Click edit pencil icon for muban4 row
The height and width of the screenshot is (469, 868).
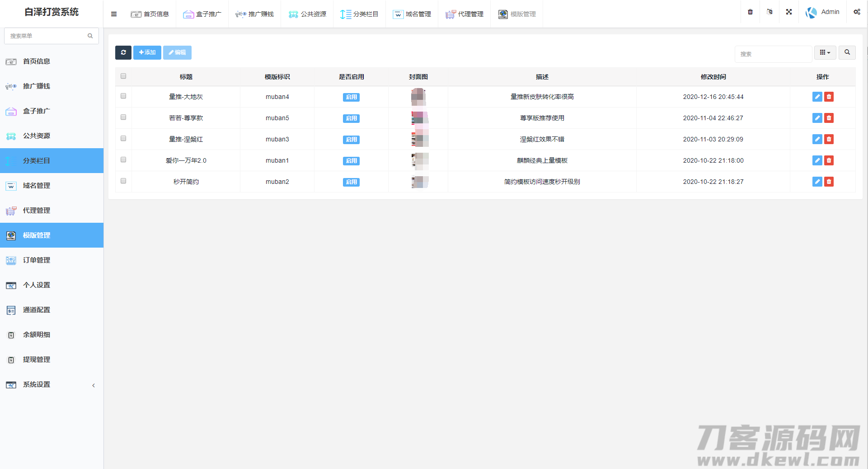coord(817,97)
